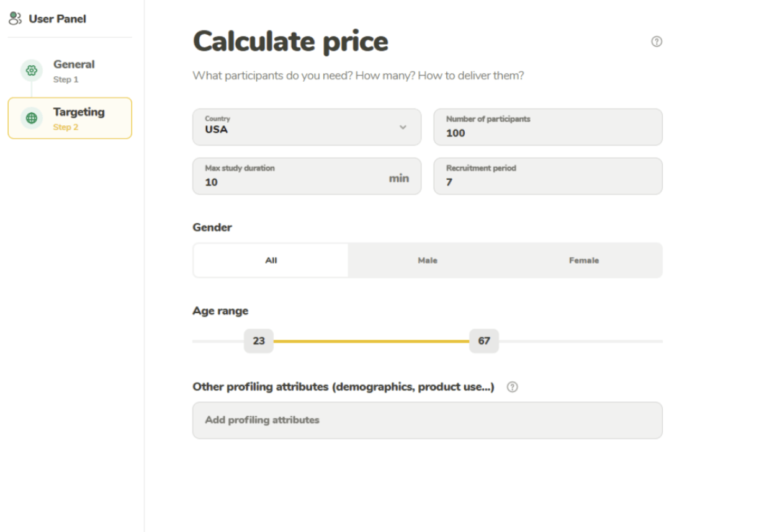Select Male gender option

coord(428,260)
